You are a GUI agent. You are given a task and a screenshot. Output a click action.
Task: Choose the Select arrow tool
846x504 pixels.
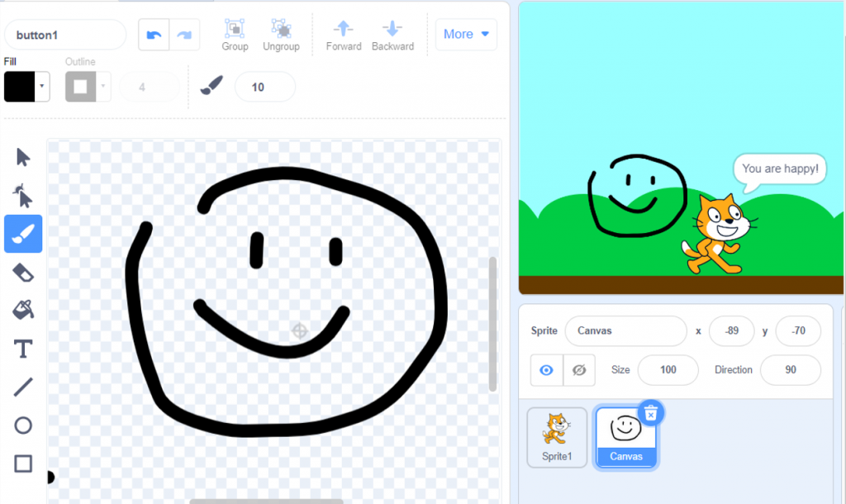coord(22,157)
